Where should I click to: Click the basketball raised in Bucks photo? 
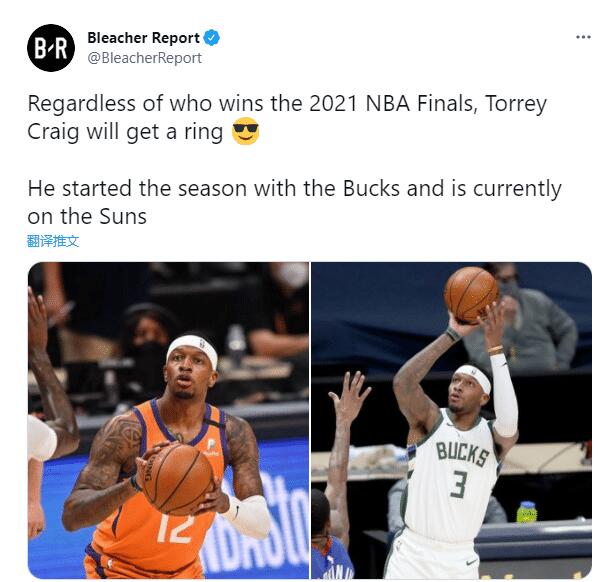[x=471, y=295]
